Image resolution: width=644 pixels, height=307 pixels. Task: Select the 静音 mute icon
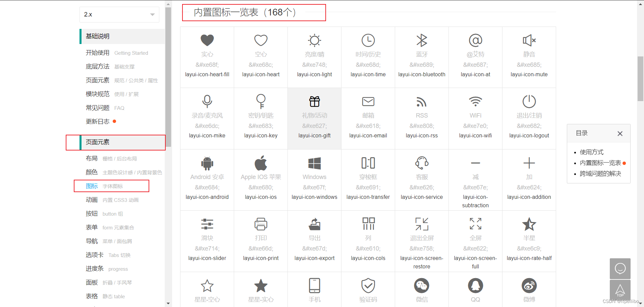(529, 40)
